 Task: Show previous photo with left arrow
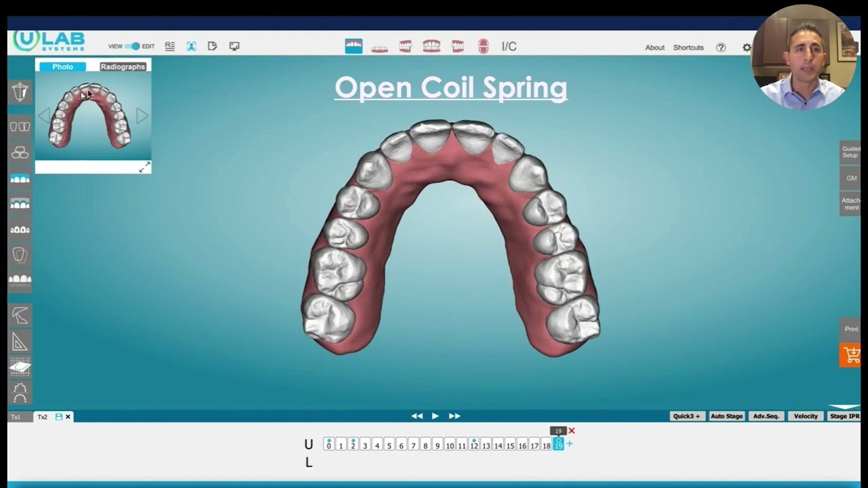(43, 115)
